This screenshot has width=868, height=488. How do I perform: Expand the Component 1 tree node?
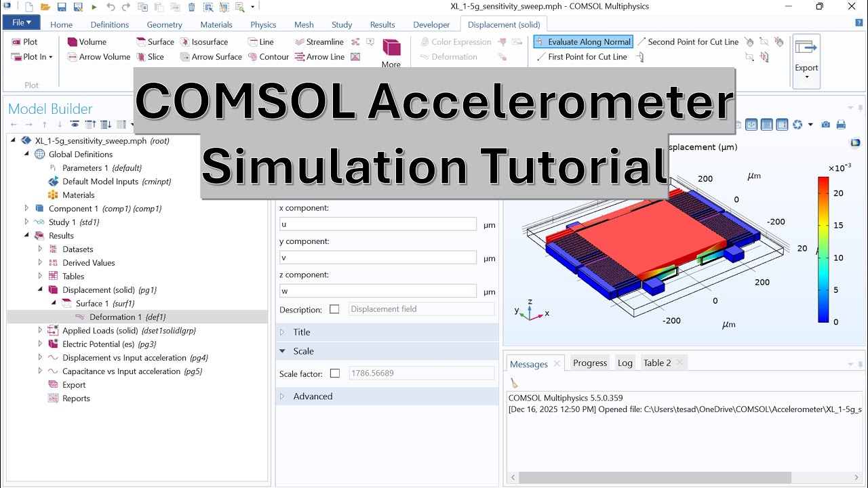point(26,208)
